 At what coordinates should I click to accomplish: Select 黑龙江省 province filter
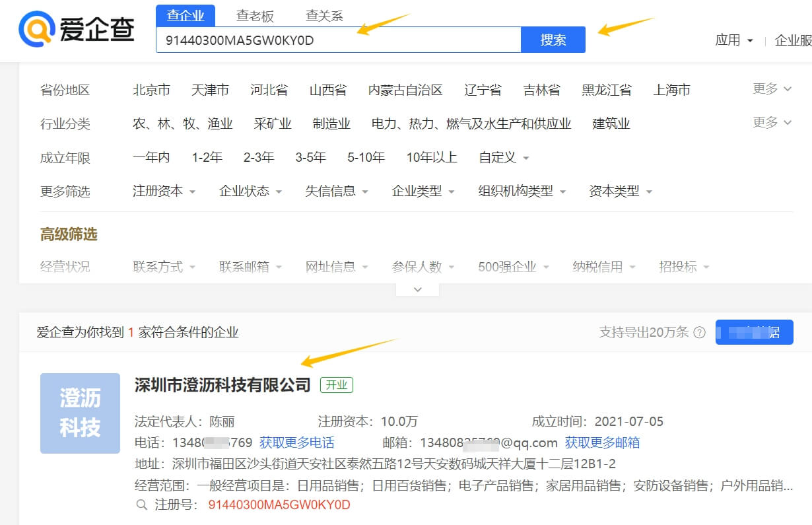coord(607,90)
